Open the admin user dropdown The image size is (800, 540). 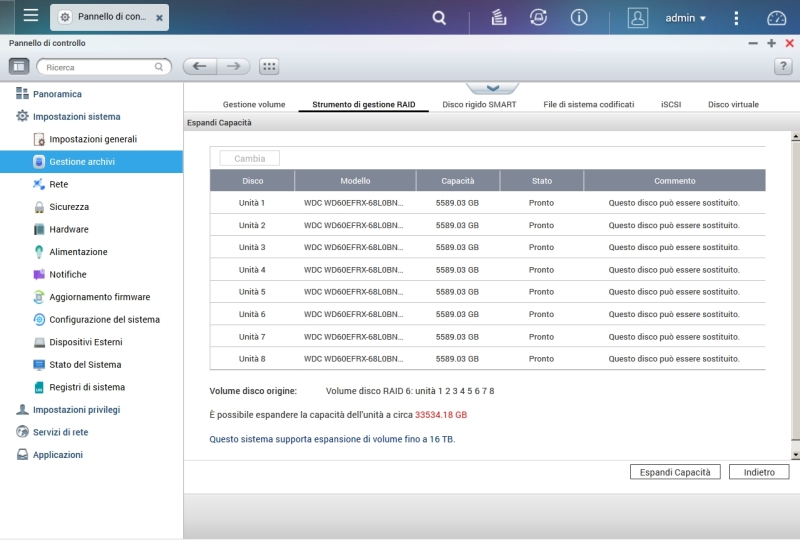(x=685, y=18)
